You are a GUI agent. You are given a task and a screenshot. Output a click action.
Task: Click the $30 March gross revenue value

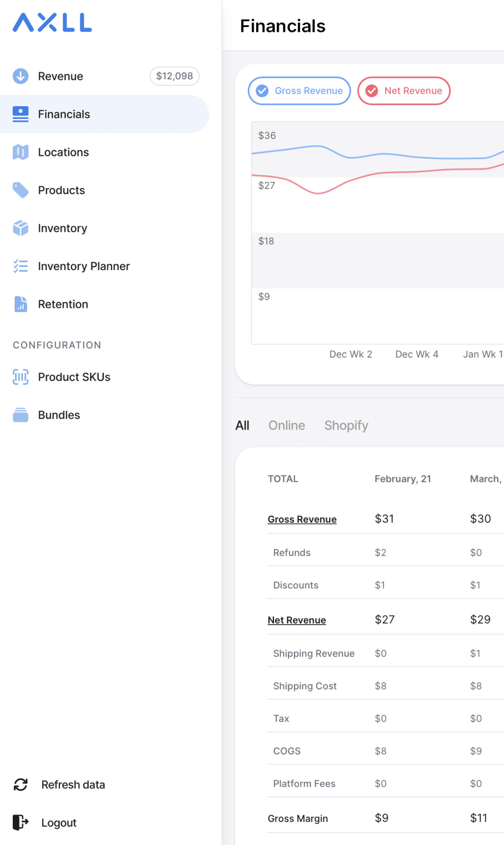(x=480, y=519)
